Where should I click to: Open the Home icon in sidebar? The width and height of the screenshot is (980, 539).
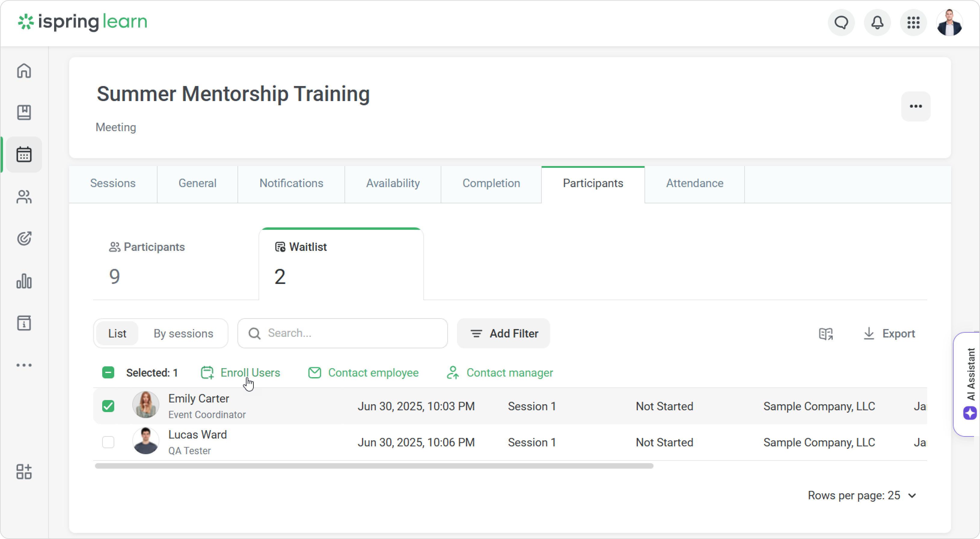[24, 71]
